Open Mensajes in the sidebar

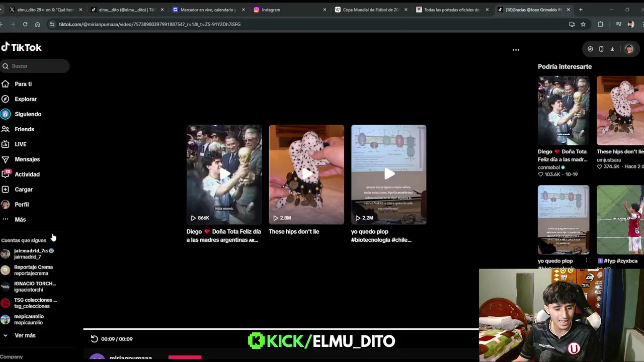[27, 159]
